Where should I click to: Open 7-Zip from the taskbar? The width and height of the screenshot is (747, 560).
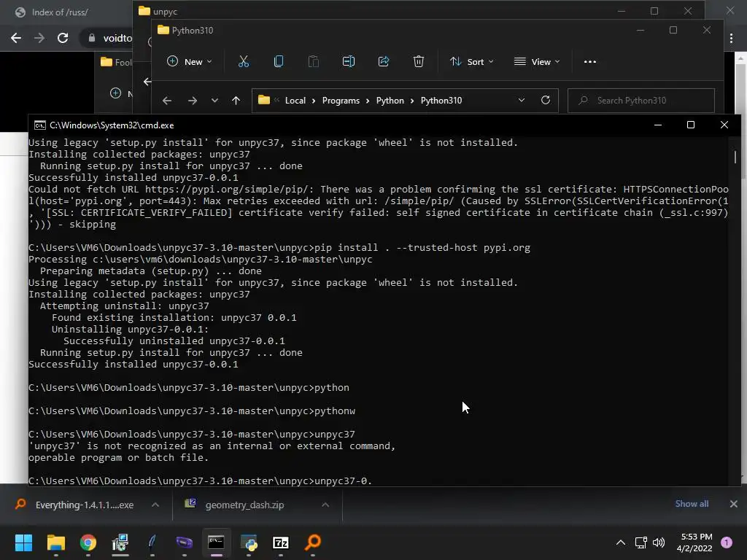[281, 542]
